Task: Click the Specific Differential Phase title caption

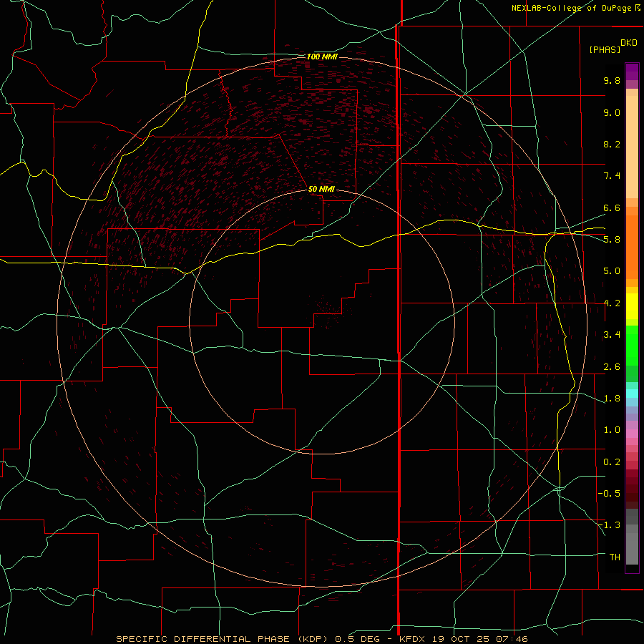Action: point(321,639)
